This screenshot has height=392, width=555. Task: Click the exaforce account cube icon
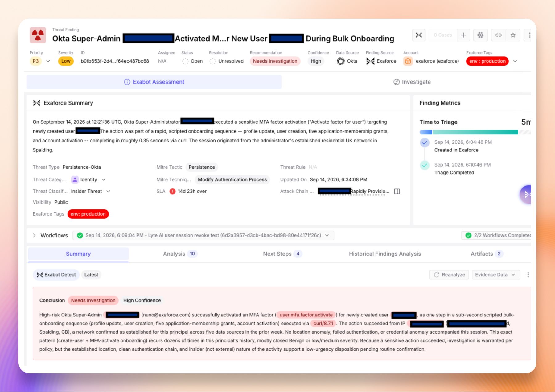pyautogui.click(x=408, y=61)
